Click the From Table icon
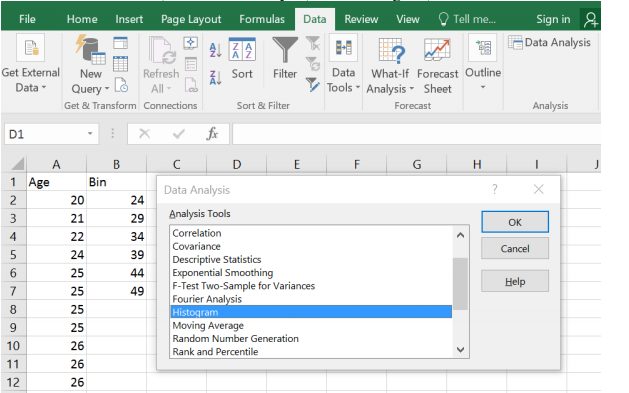 coord(120,64)
